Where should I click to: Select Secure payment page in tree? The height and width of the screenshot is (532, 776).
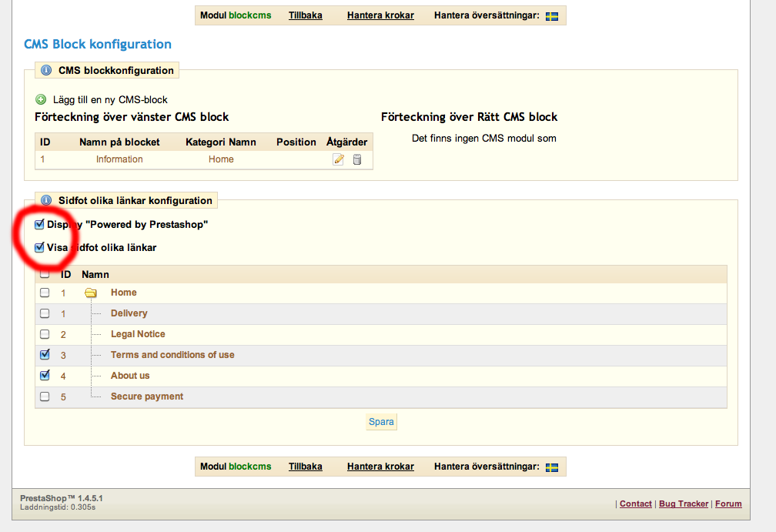[147, 396]
